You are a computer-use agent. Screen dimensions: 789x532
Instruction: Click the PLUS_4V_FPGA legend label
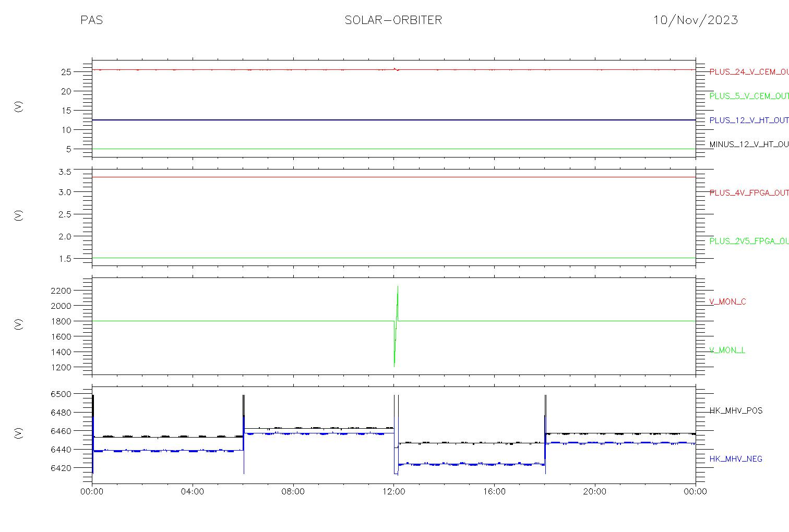click(749, 192)
